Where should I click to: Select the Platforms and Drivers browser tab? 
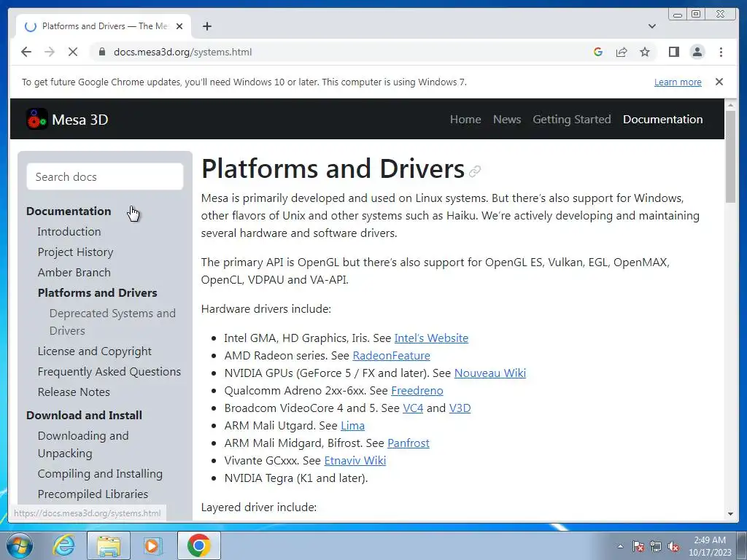point(104,26)
